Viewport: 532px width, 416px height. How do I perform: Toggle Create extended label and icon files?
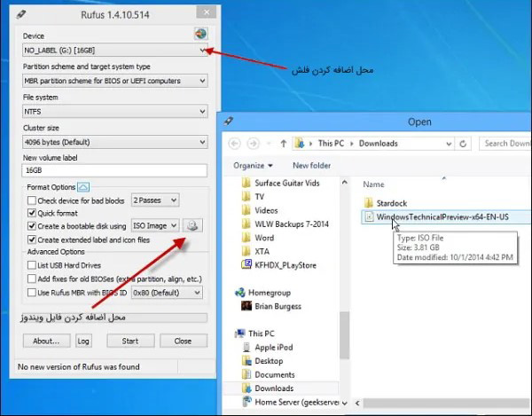(x=32, y=239)
